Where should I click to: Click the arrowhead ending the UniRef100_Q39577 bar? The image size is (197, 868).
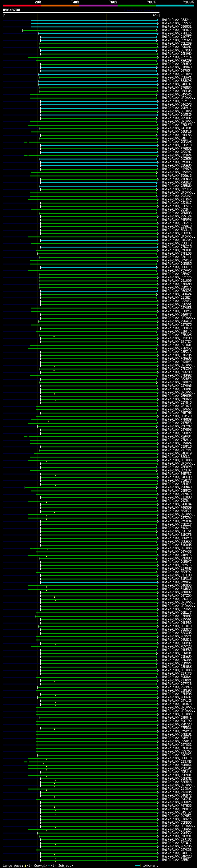157,23
